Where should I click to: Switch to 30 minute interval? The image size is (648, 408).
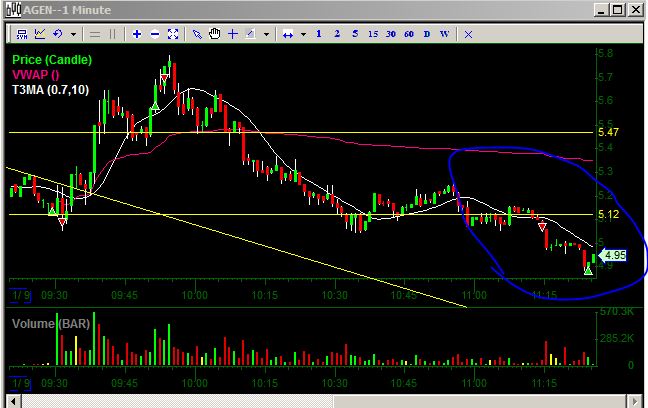tap(391, 34)
